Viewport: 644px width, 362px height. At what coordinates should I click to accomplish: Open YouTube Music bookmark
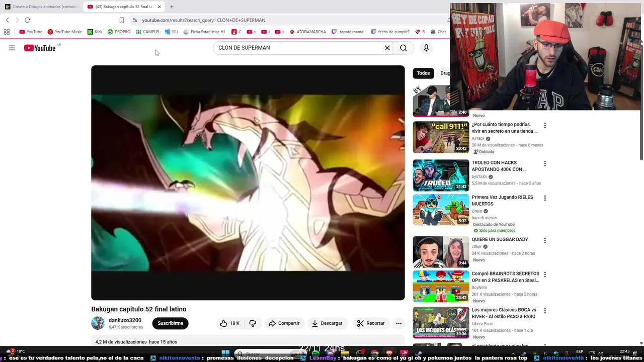point(65,32)
